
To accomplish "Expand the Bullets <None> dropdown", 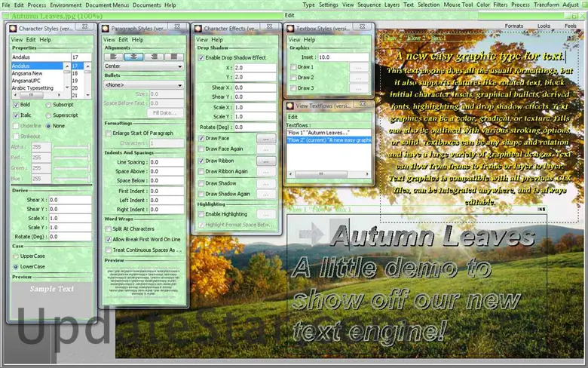I will click(144, 85).
